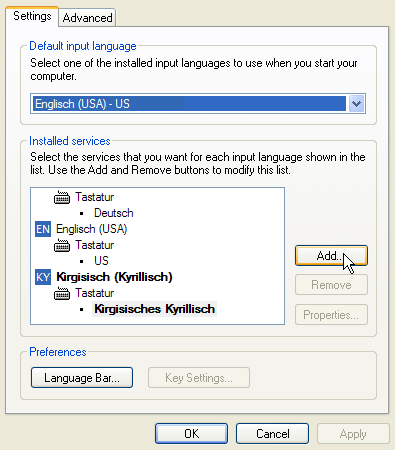Select the Kirgisisches Kyrillisch layout entry
This screenshot has width=395, height=450.
point(154,309)
